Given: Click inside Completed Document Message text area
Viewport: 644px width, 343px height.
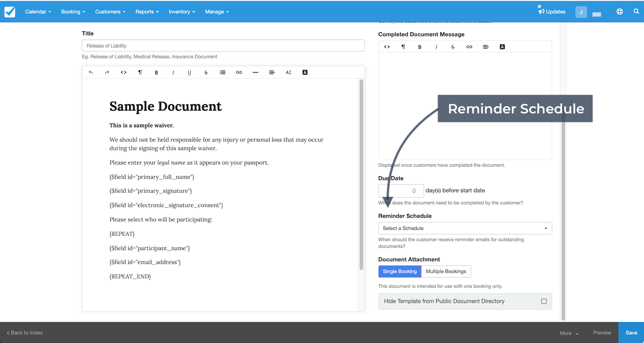Looking at the screenshot, I should tap(465, 106).
